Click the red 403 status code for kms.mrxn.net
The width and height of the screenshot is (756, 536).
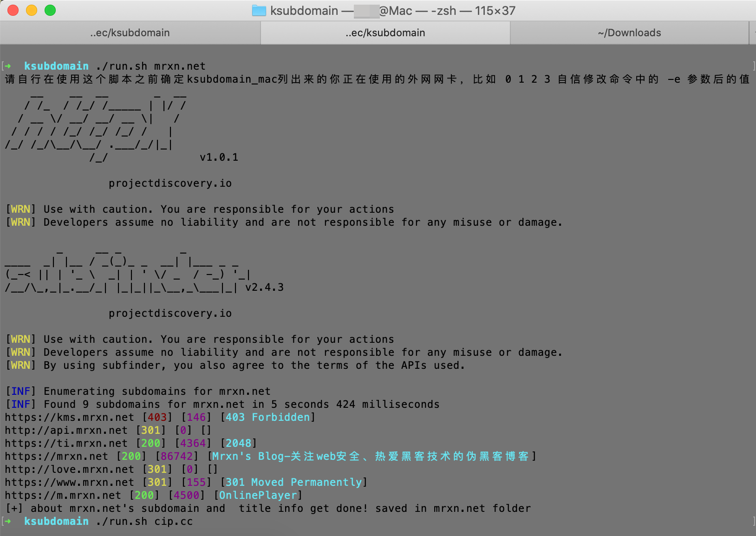(157, 418)
